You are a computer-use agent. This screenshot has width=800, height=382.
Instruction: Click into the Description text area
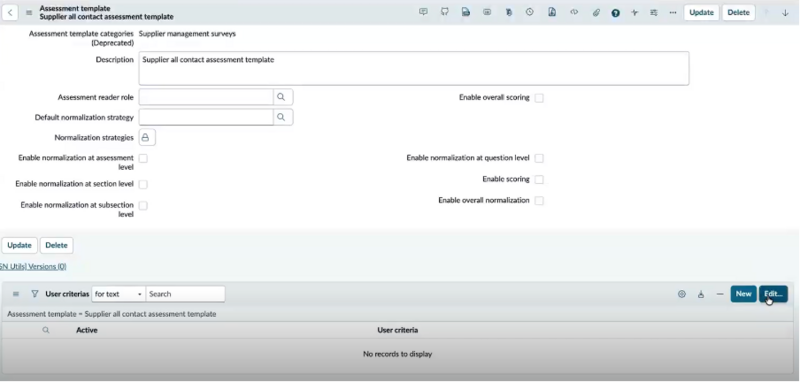[x=414, y=68]
